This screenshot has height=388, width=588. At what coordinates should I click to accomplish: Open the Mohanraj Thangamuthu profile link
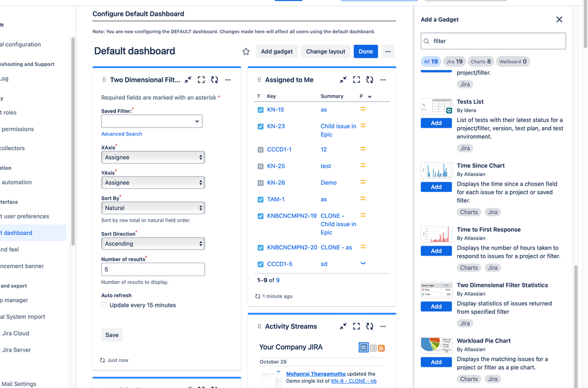[x=315, y=374]
